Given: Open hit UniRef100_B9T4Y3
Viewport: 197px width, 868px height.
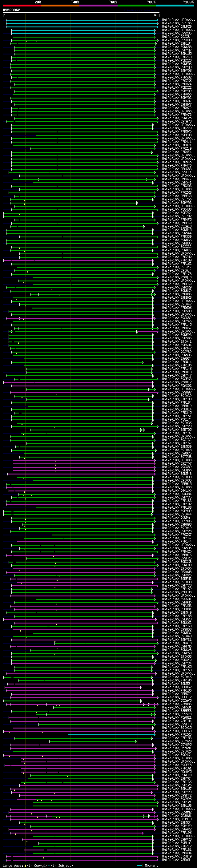Looking at the screenshot, I should [177, 122].
